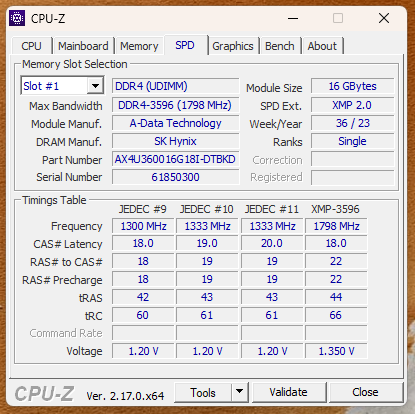Click the 1300 MHz frequency cell

pos(143,226)
